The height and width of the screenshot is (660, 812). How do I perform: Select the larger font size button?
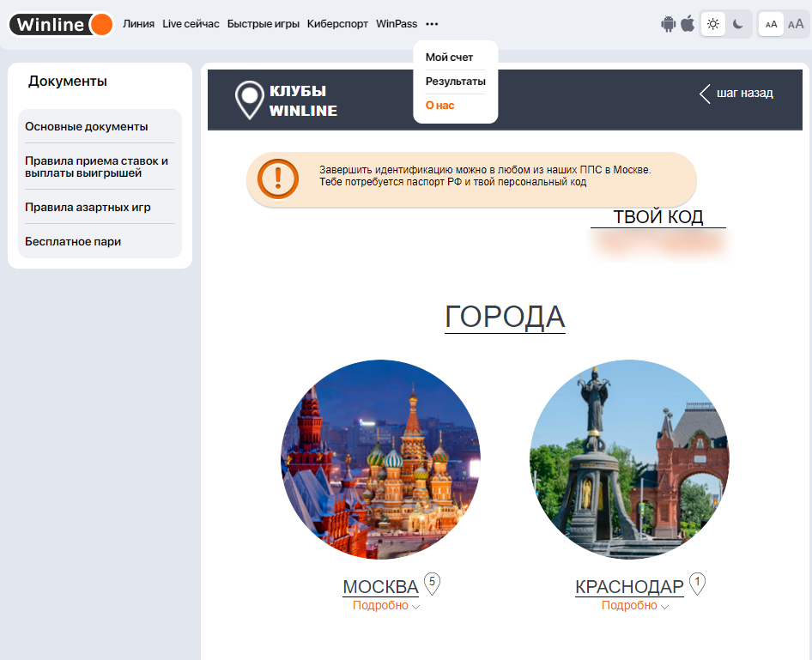coord(796,24)
